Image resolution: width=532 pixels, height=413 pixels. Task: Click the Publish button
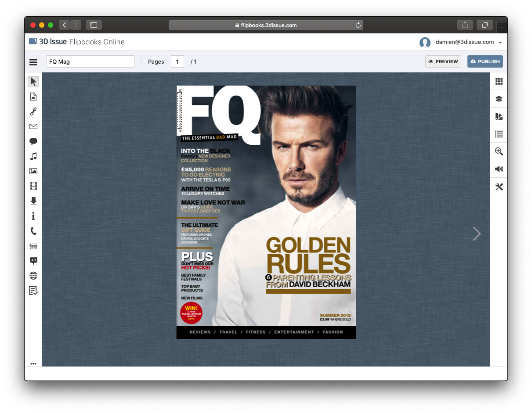(x=485, y=61)
